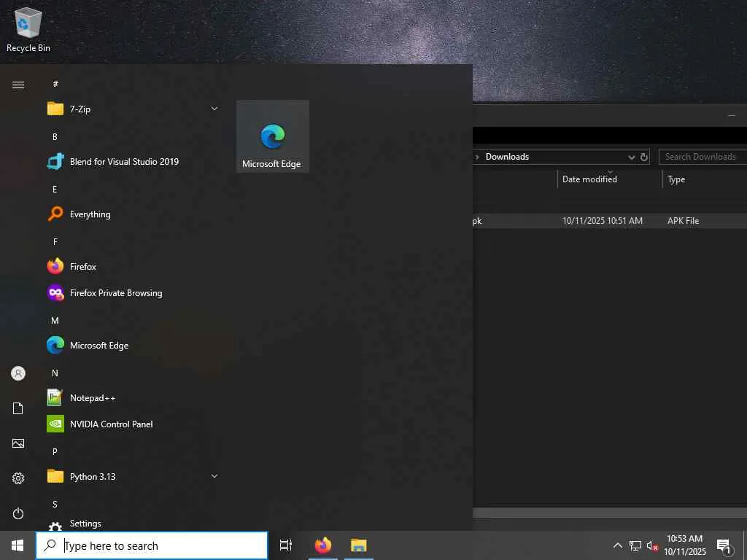Open the pinned Microsoft Edge tile
This screenshot has width=747, height=560.
pyautogui.click(x=273, y=136)
